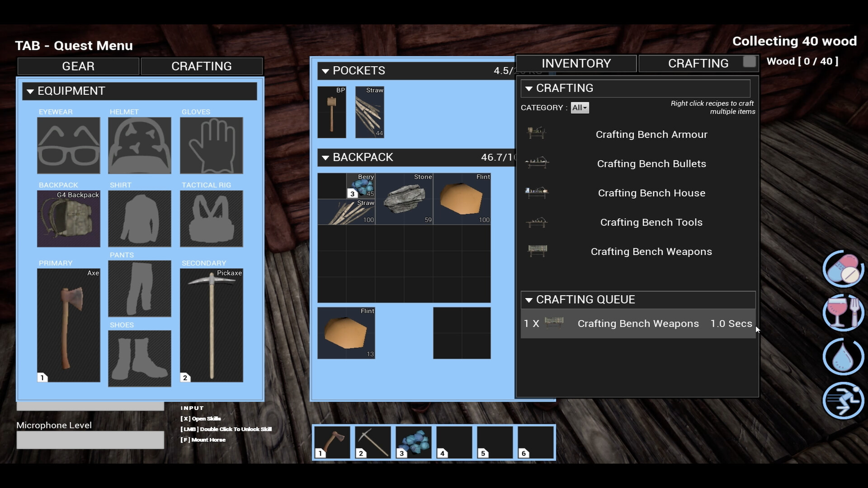Image resolution: width=868 pixels, height=488 pixels.
Task: Switch to the GEAR tab
Action: coord(78,66)
